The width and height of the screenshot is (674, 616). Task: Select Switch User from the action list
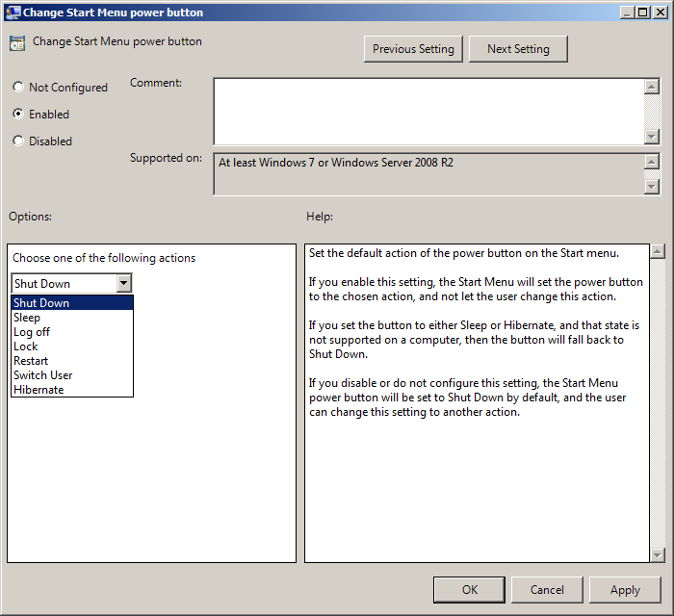pos(43,375)
